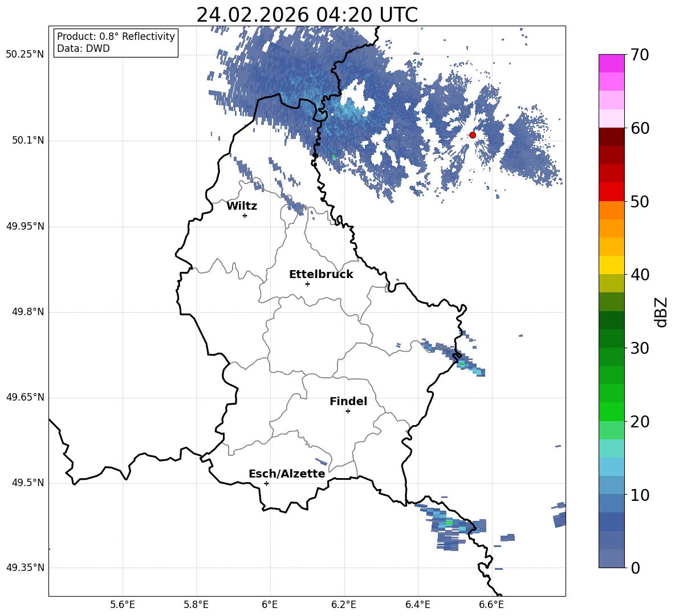Click the bright red colorbar swatch above 50

[611, 192]
